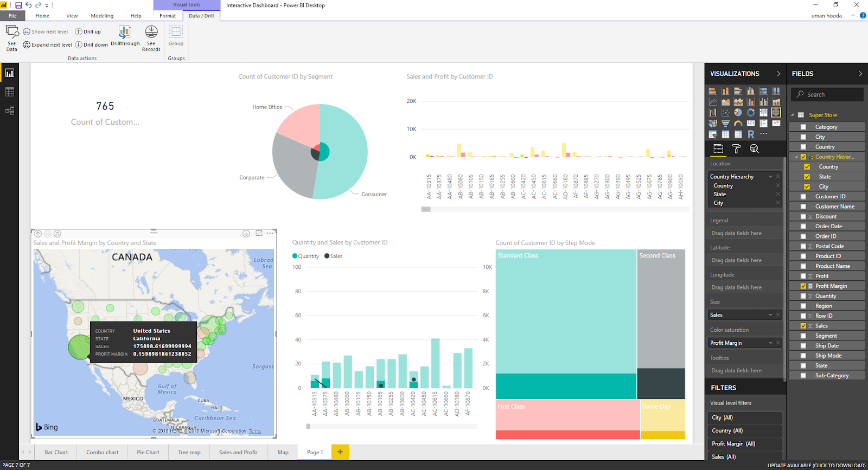Uncheck the Profit Margin field checkbox
This screenshot has height=470, width=868.
tap(803, 286)
